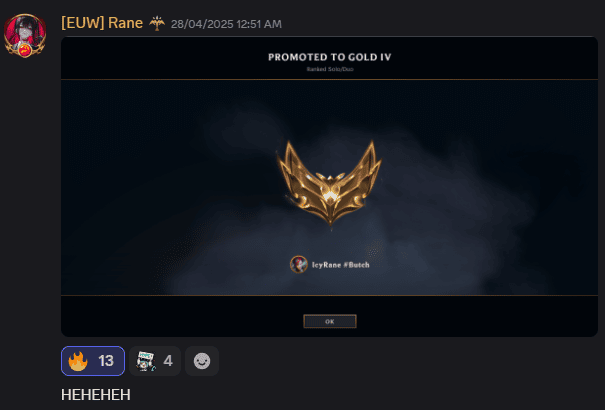Click the red badge on avatar decoration
Screen dimensions: 605x410
click(x=25, y=51)
